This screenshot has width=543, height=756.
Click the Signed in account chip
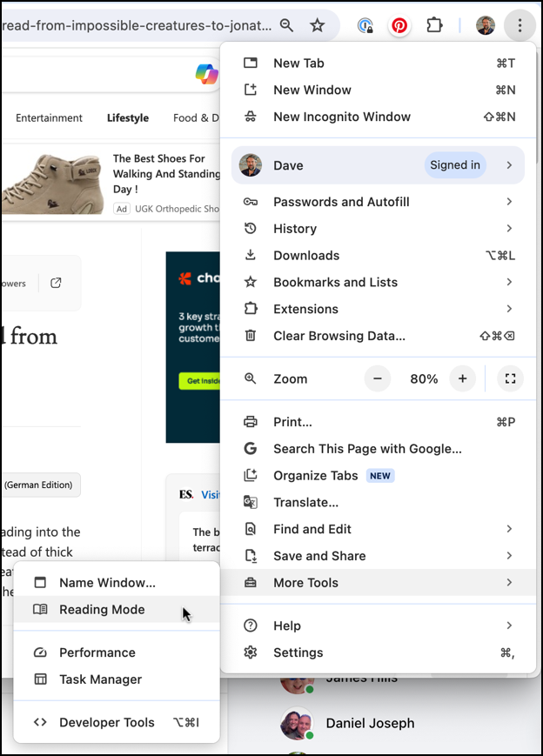tap(454, 164)
